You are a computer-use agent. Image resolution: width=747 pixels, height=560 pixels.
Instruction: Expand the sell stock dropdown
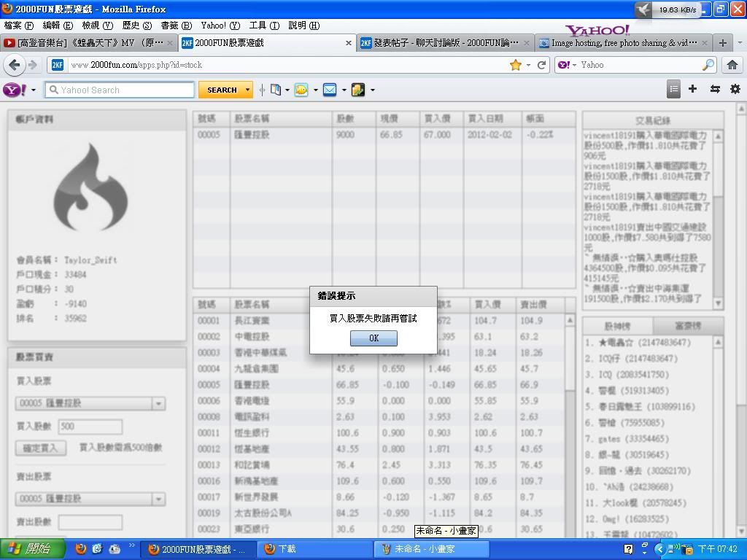(x=158, y=499)
